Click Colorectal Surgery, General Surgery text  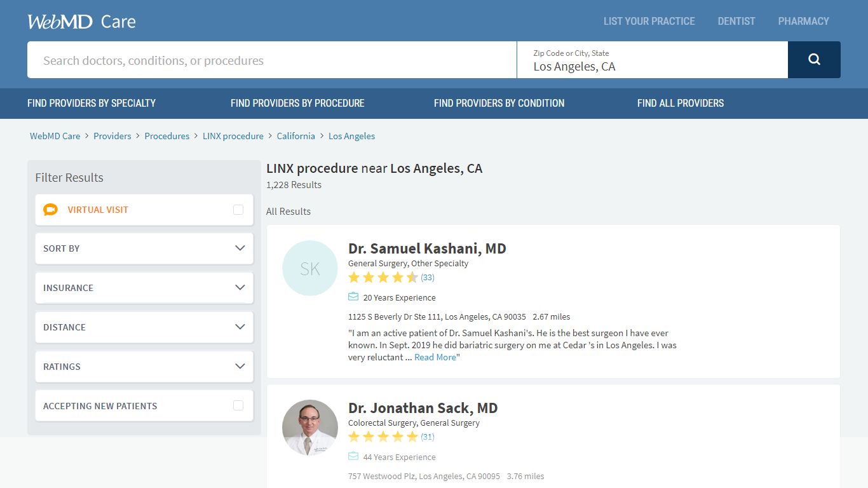click(x=414, y=423)
